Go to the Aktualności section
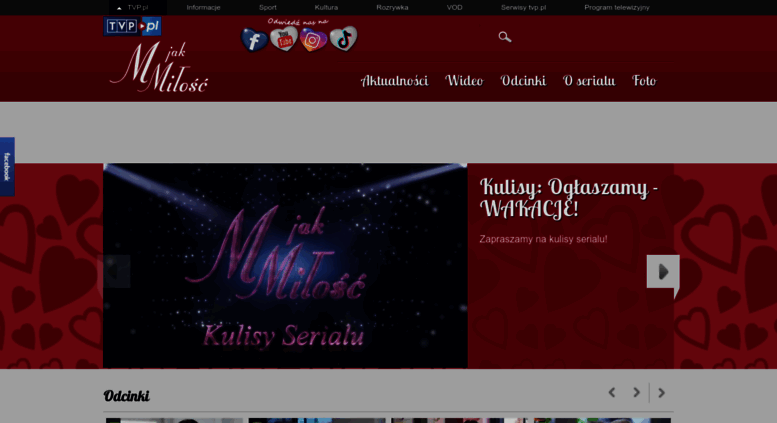The width and height of the screenshot is (777, 423). coord(394,81)
